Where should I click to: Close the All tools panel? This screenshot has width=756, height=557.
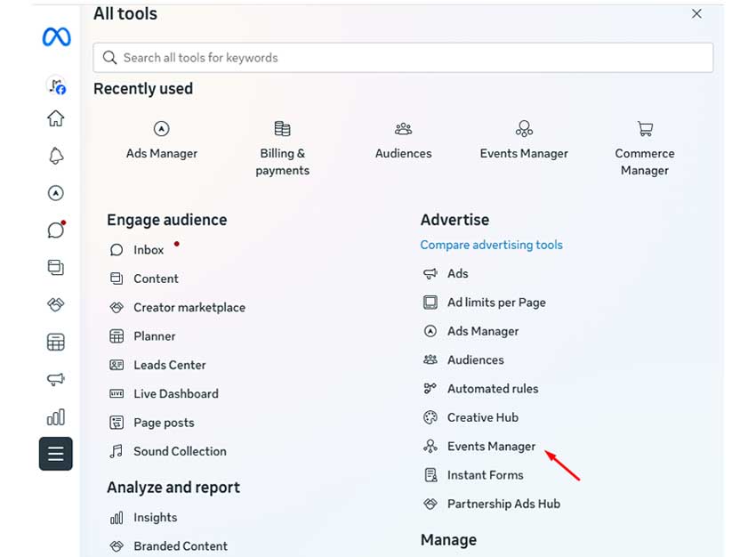(x=696, y=13)
